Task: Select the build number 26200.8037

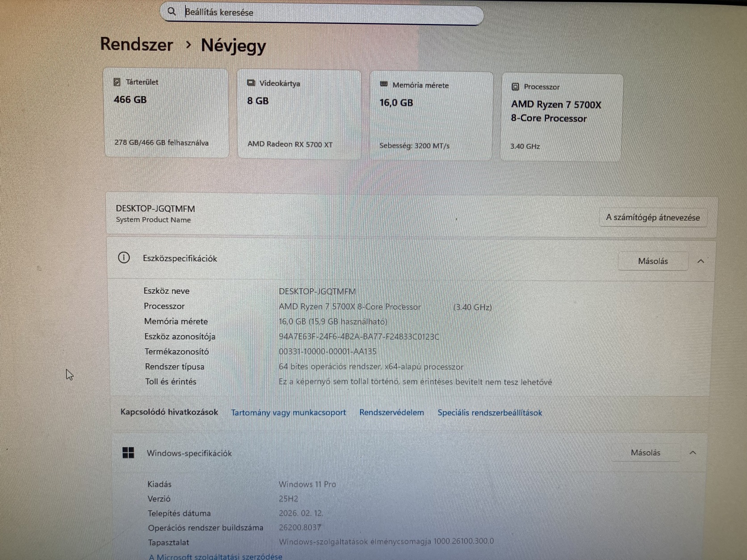Action: point(300,527)
